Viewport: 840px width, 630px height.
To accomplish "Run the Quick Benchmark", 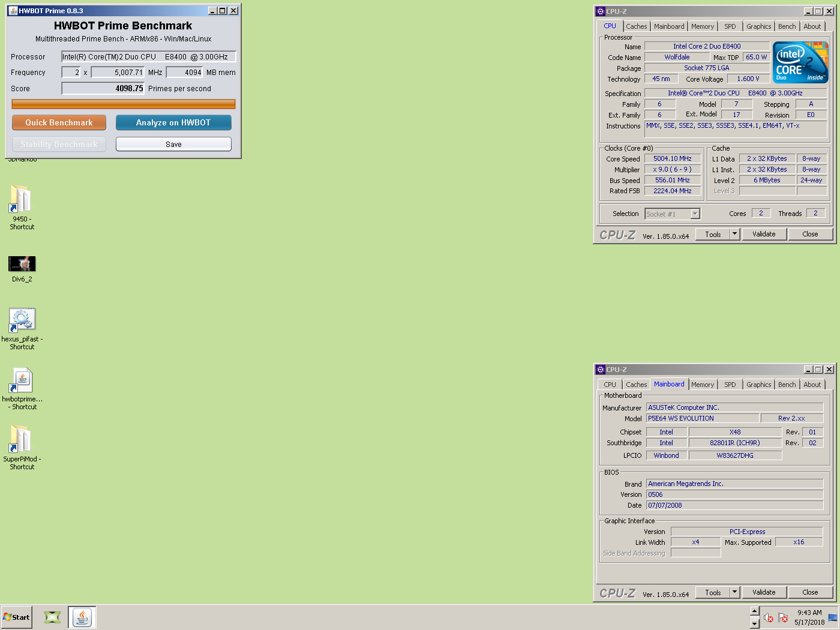I will tap(59, 122).
